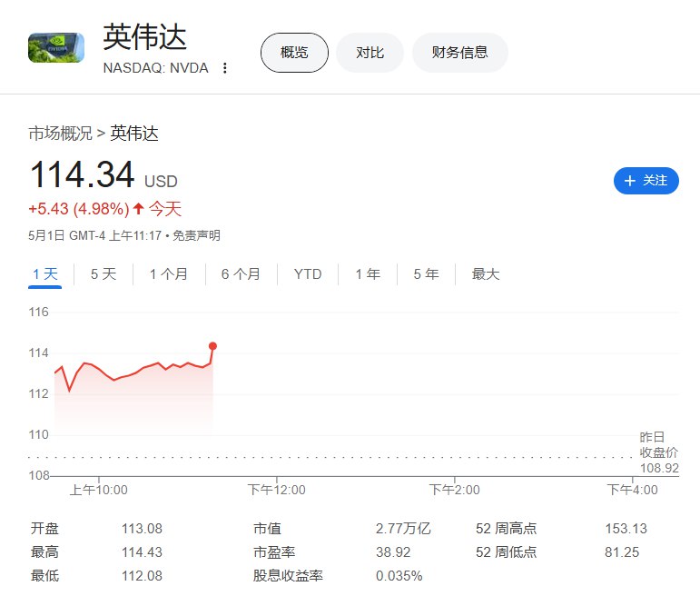This screenshot has width=700, height=596.
Task: Click the 开盘 value 113.08
Action: point(142,529)
